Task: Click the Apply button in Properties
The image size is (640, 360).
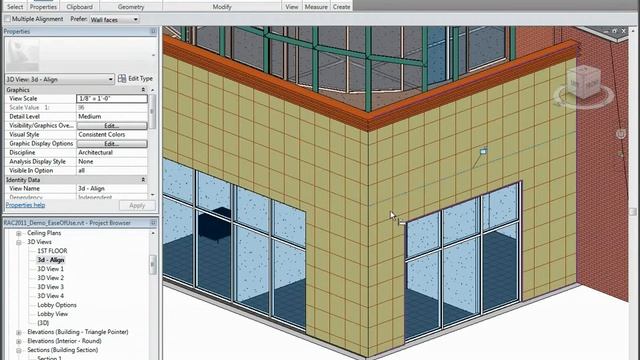Action: (x=137, y=205)
